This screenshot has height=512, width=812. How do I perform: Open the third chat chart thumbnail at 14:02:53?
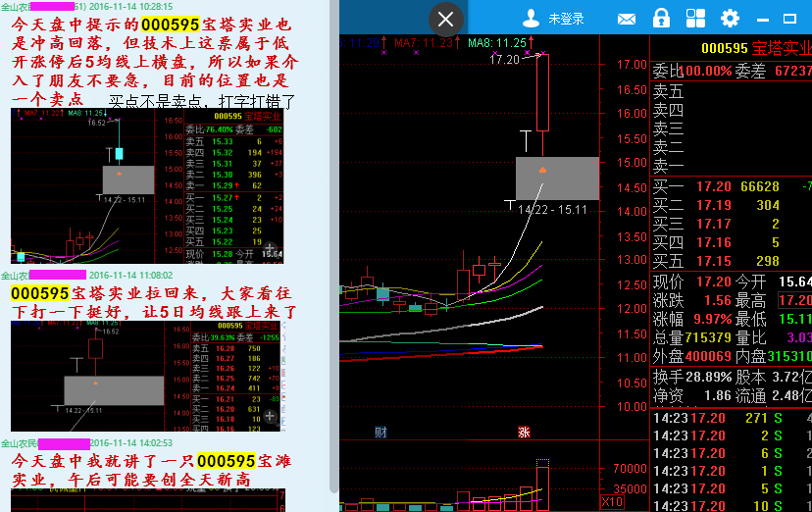[x=148, y=499]
